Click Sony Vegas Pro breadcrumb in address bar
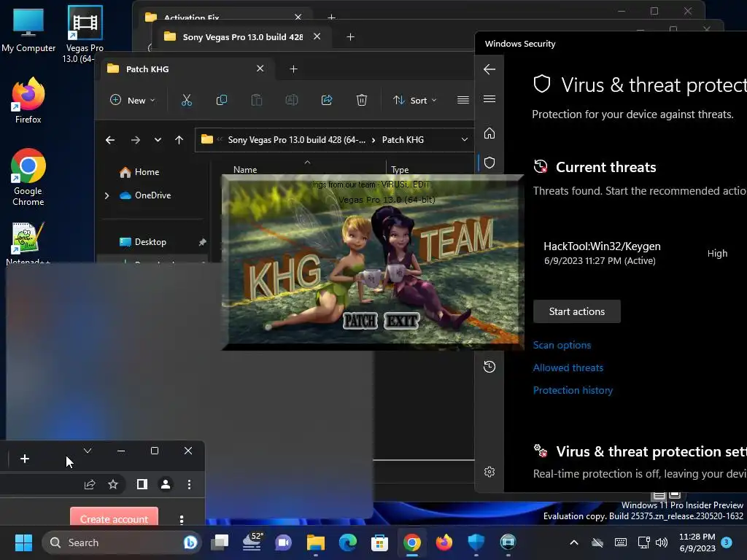 point(297,139)
